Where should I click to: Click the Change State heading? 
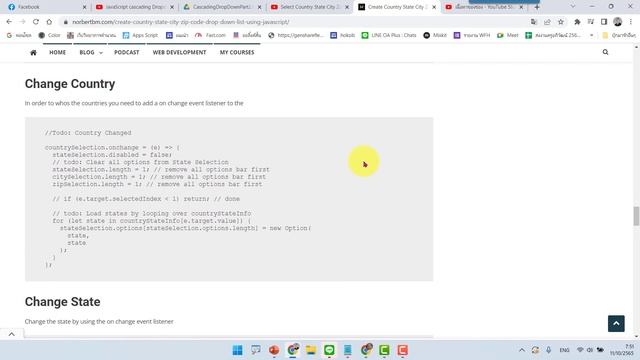pyautogui.click(x=62, y=302)
